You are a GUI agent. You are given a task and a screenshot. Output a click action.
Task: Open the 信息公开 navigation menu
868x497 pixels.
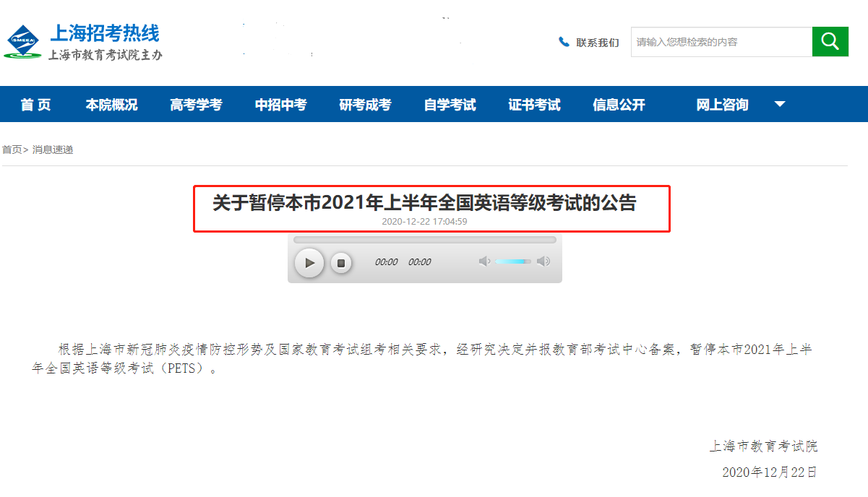pos(619,103)
